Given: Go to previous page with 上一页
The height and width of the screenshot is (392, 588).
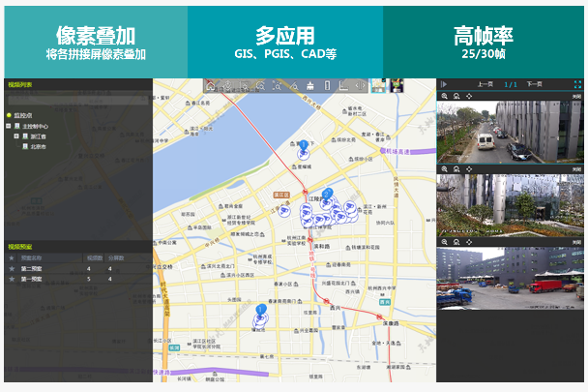Looking at the screenshot, I should pyautogui.click(x=486, y=85).
